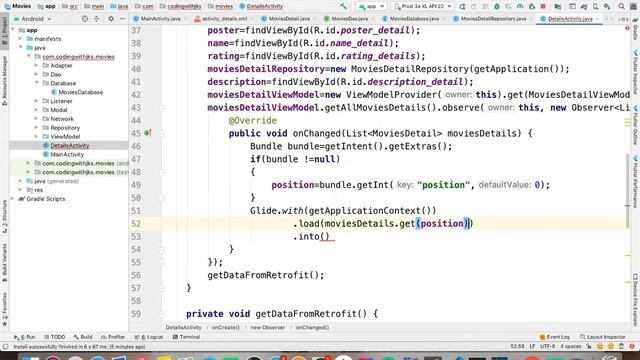Click the override gutter icon on line 45
The height and width of the screenshot is (360, 640).
click(x=148, y=133)
